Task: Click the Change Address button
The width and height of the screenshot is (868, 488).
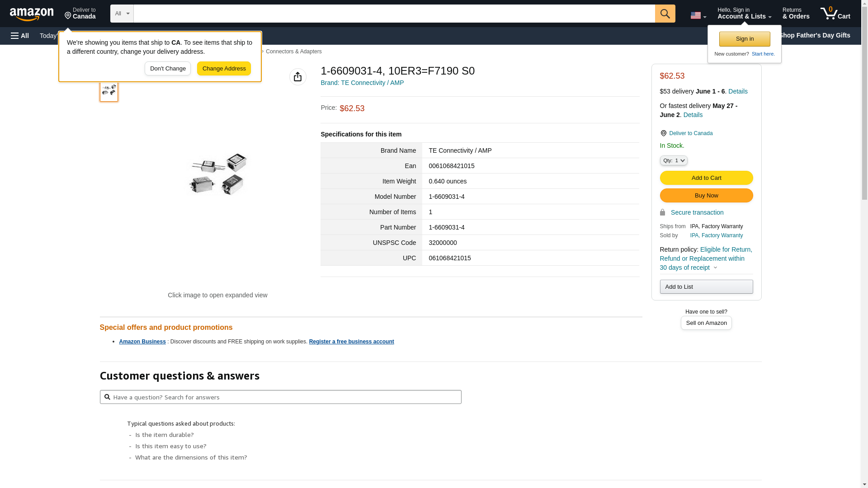Action: pyautogui.click(x=224, y=69)
